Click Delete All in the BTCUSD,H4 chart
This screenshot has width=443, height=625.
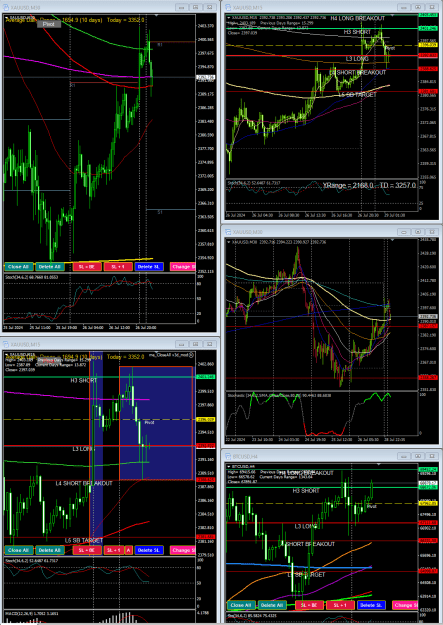[x=272, y=605]
